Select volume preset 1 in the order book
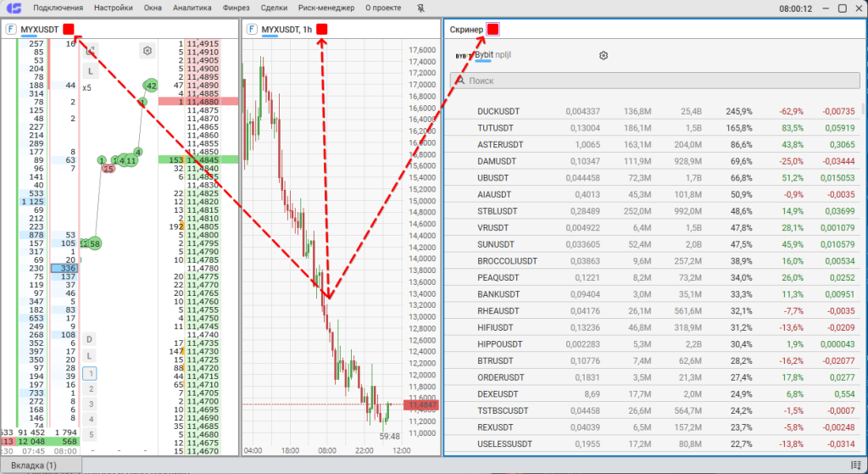Image resolution: width=868 pixels, height=474 pixels. point(90,373)
